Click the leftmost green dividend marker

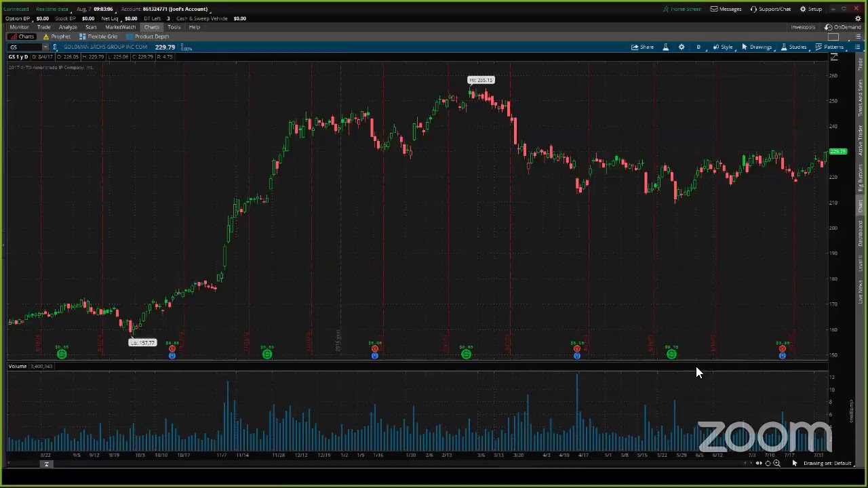point(62,354)
